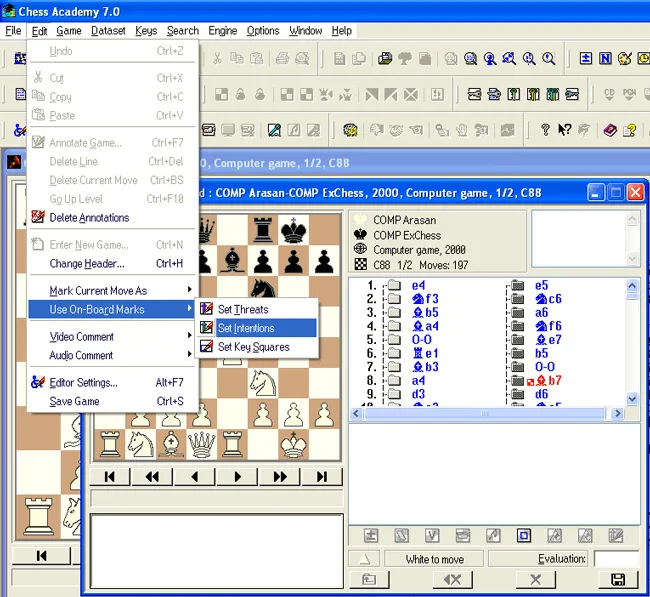The height and width of the screenshot is (597, 650).
Task: Click the X delete button below notation
Action: (535, 580)
